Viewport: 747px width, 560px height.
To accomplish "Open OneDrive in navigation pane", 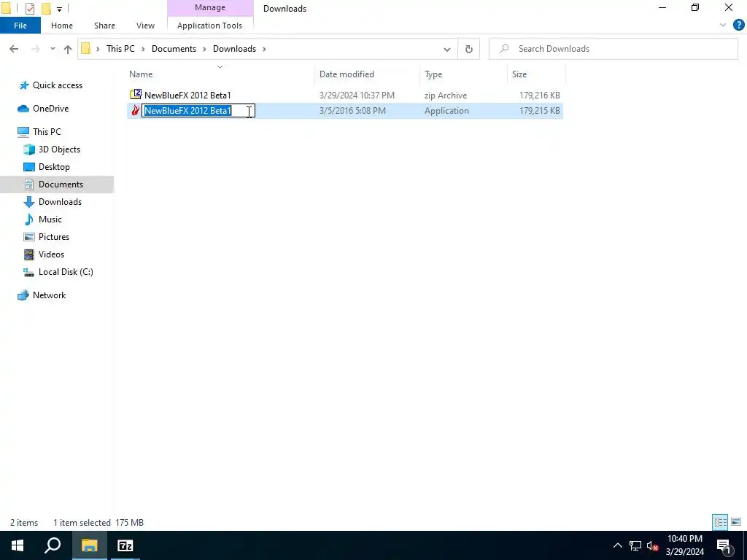I will point(50,109).
